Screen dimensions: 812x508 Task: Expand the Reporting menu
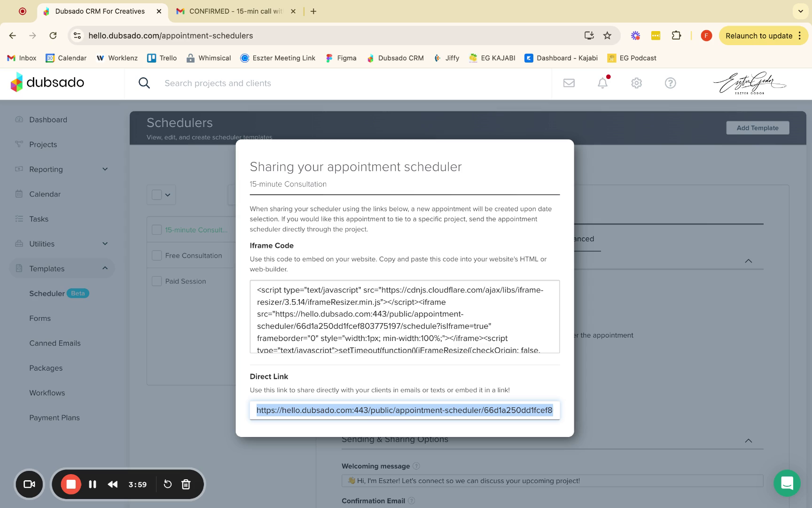pos(105,169)
